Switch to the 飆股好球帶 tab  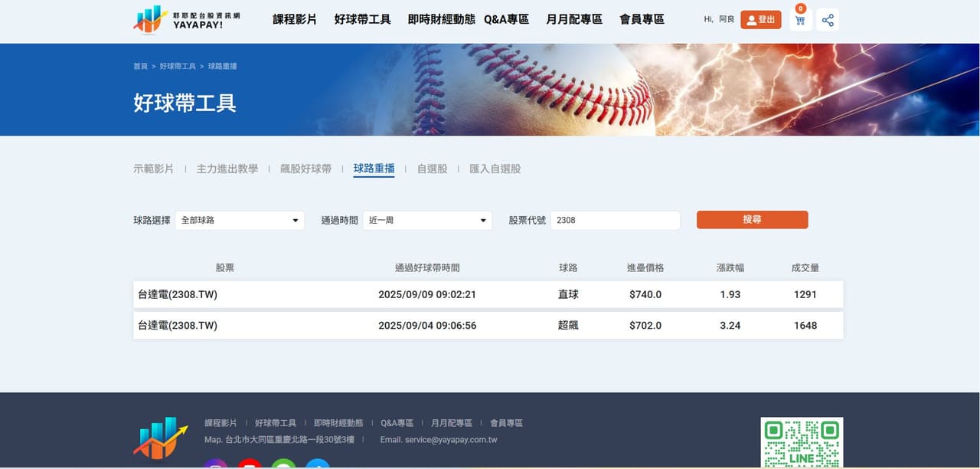[x=305, y=169]
